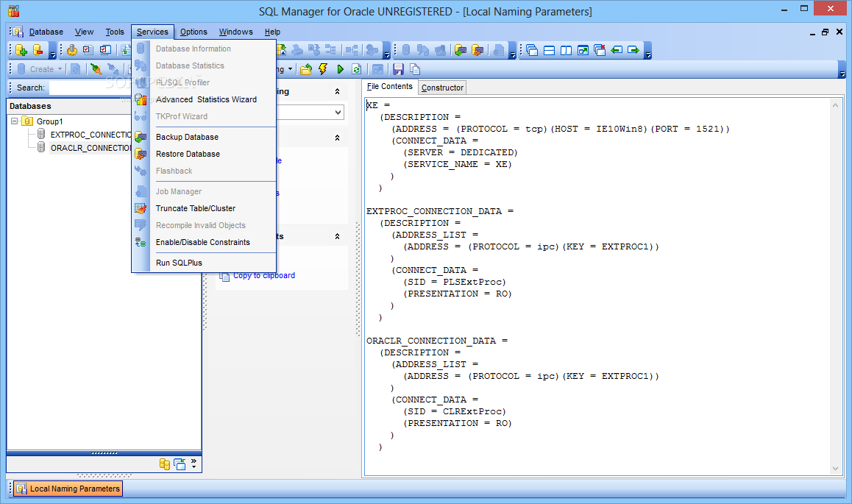The height and width of the screenshot is (504, 852).
Task: Click the Restore Database icon in the top toolbar
Action: click(x=477, y=50)
